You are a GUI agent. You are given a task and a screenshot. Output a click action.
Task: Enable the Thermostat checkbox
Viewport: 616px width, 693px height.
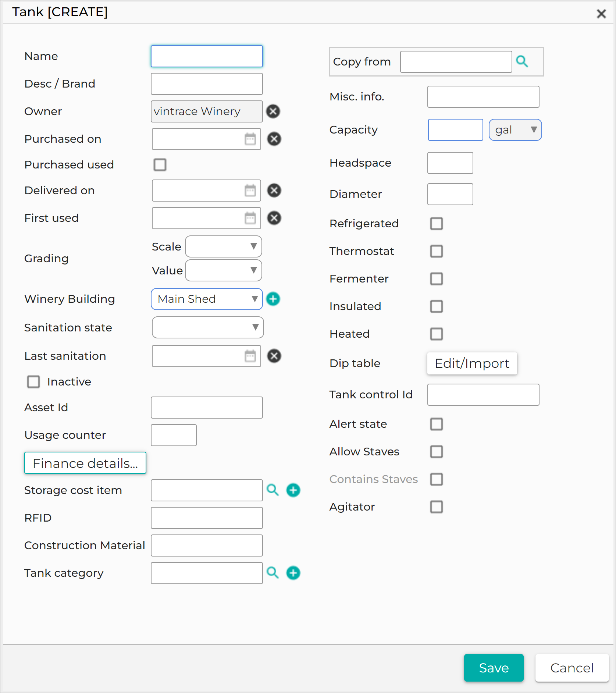tap(437, 251)
